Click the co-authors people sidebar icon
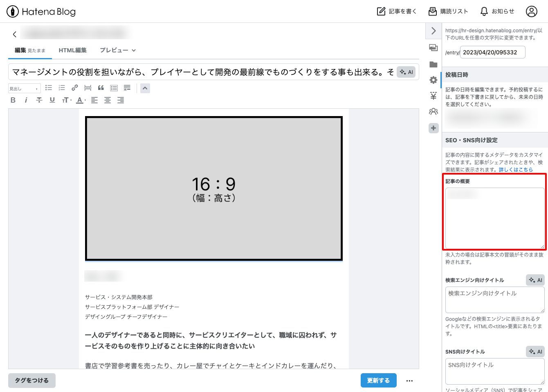 (x=433, y=112)
